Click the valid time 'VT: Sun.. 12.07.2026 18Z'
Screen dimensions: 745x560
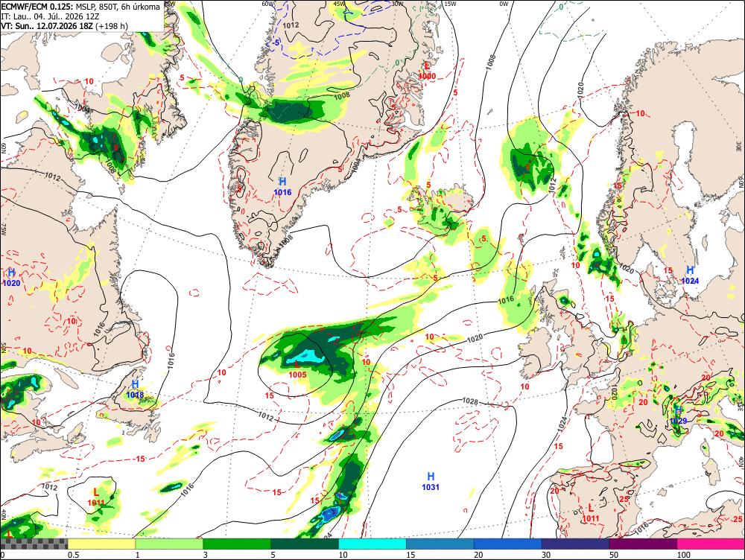point(47,25)
